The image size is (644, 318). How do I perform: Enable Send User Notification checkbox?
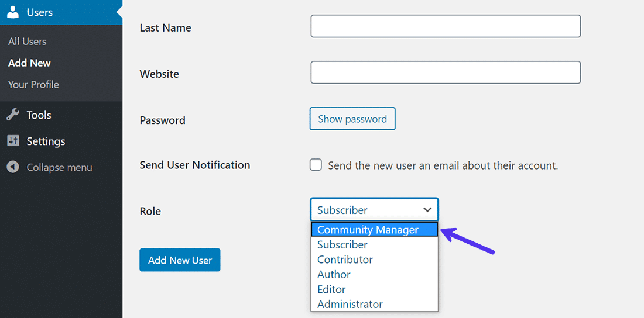point(316,165)
